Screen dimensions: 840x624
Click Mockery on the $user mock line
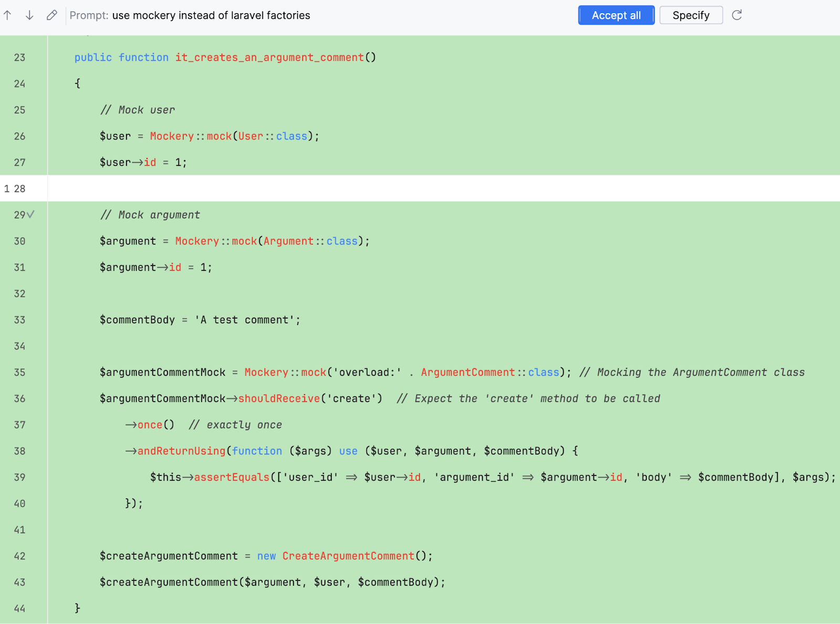[x=172, y=136]
